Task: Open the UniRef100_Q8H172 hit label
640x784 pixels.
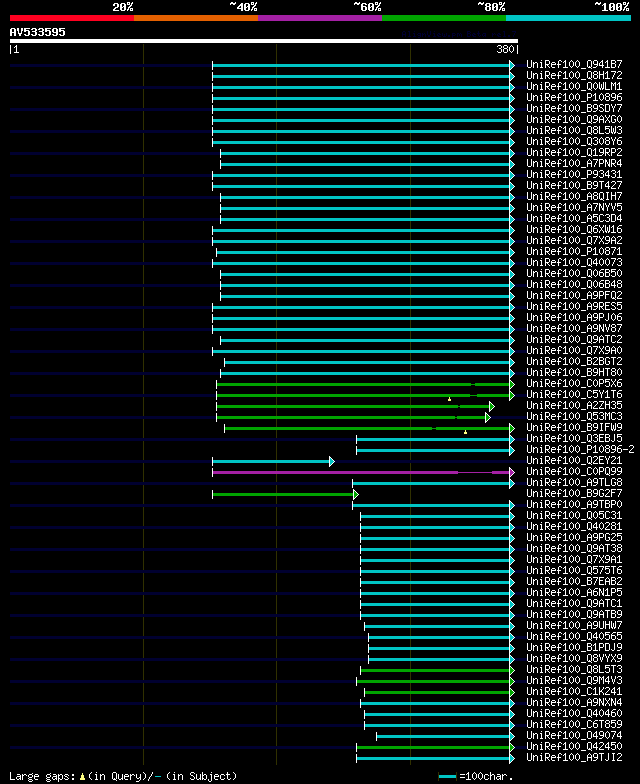Action: tap(574, 76)
